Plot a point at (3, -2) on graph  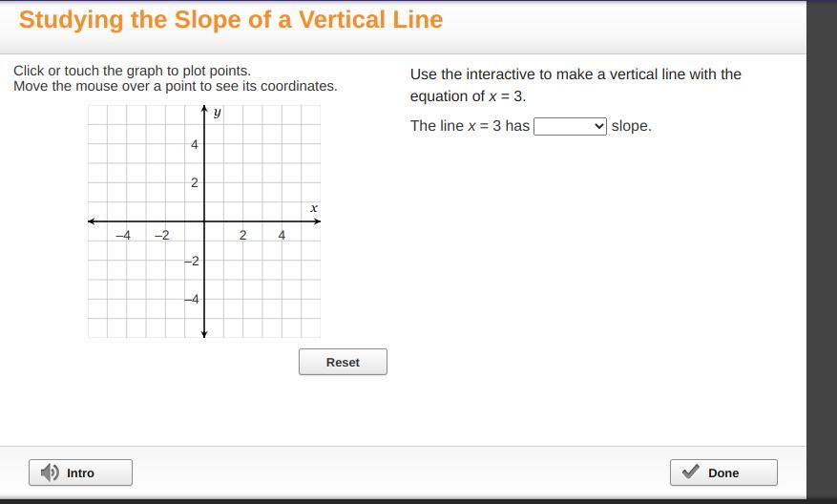(262, 261)
